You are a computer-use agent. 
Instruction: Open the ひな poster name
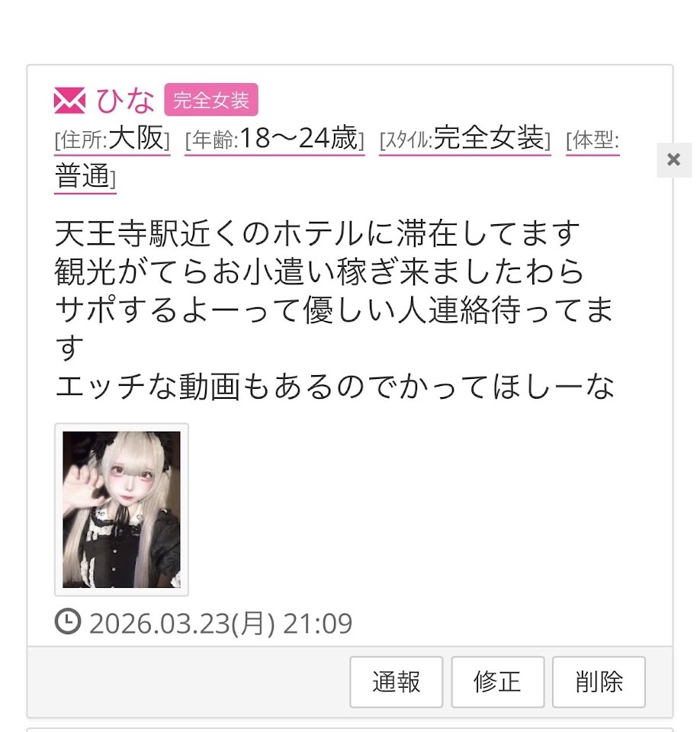pos(125,101)
